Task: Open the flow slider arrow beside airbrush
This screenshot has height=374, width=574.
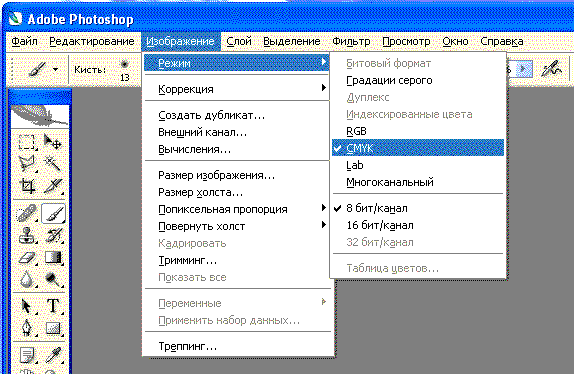Action: click(x=523, y=69)
